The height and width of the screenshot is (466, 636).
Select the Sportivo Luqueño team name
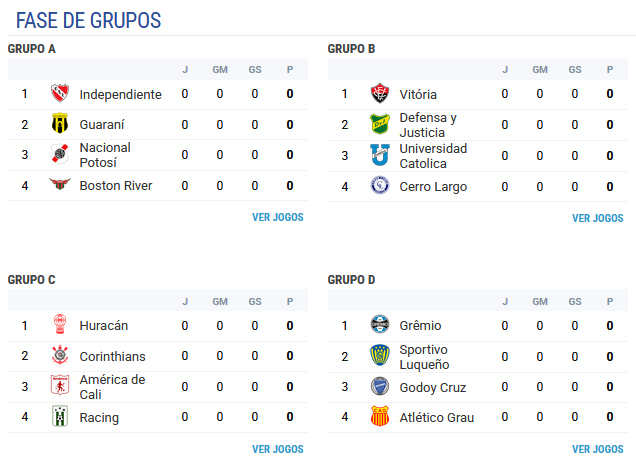[x=425, y=357]
